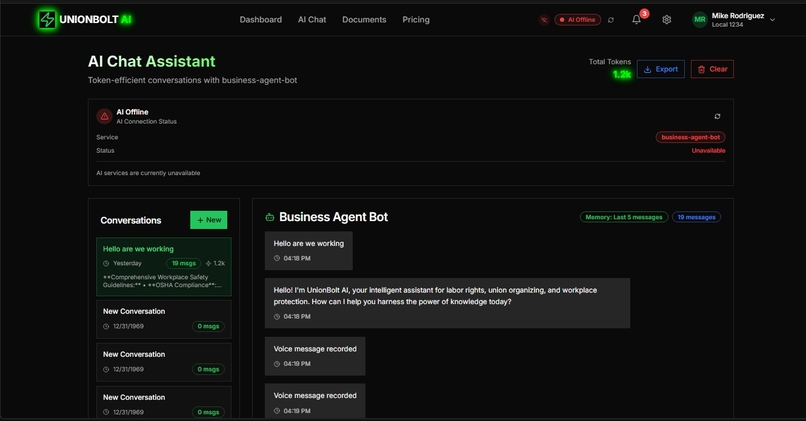Select the 'Hello are we working' conversation

pos(164,266)
